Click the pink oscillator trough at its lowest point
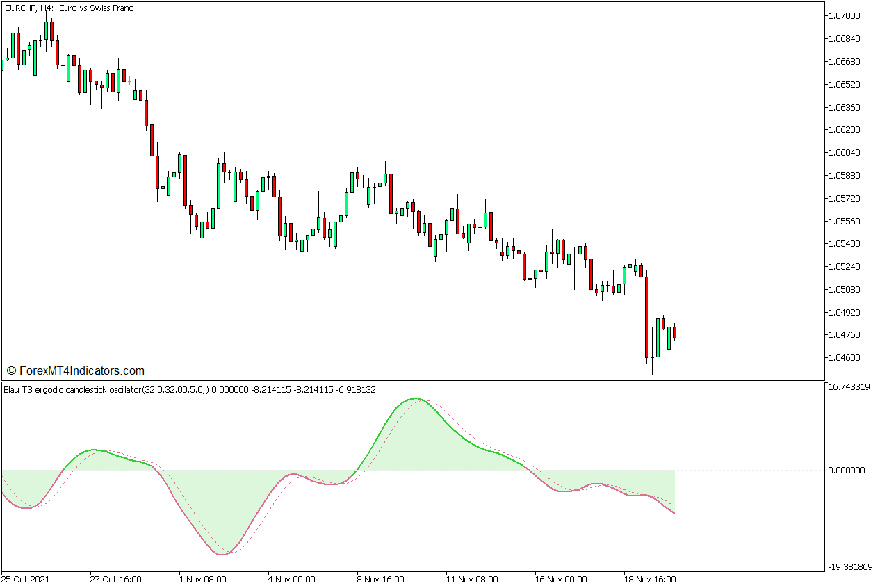 pyautogui.click(x=222, y=554)
